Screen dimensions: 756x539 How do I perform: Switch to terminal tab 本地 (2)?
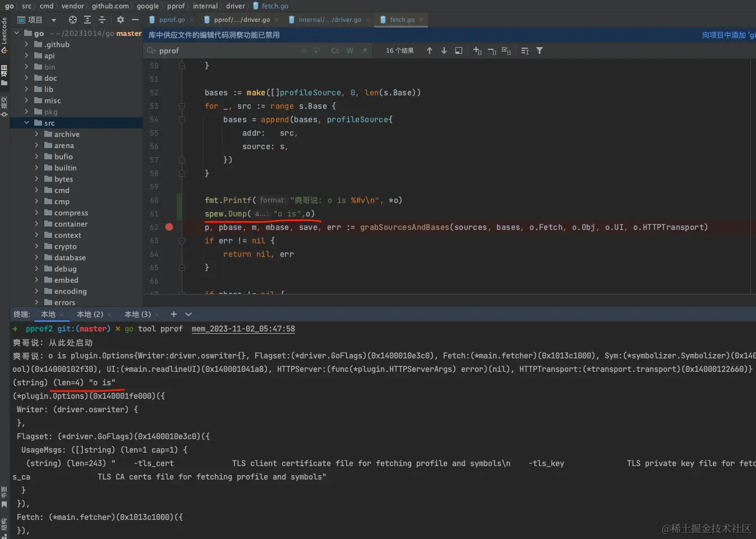pos(90,314)
